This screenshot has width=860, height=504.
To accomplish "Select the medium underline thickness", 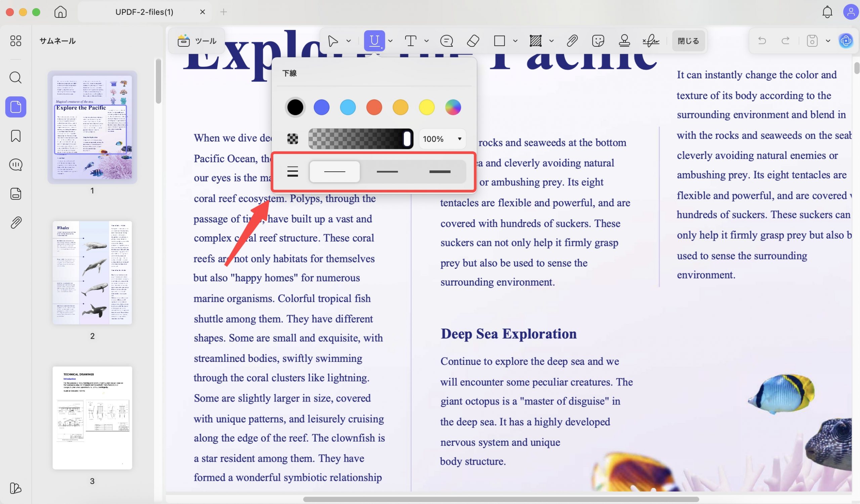I will point(387,172).
